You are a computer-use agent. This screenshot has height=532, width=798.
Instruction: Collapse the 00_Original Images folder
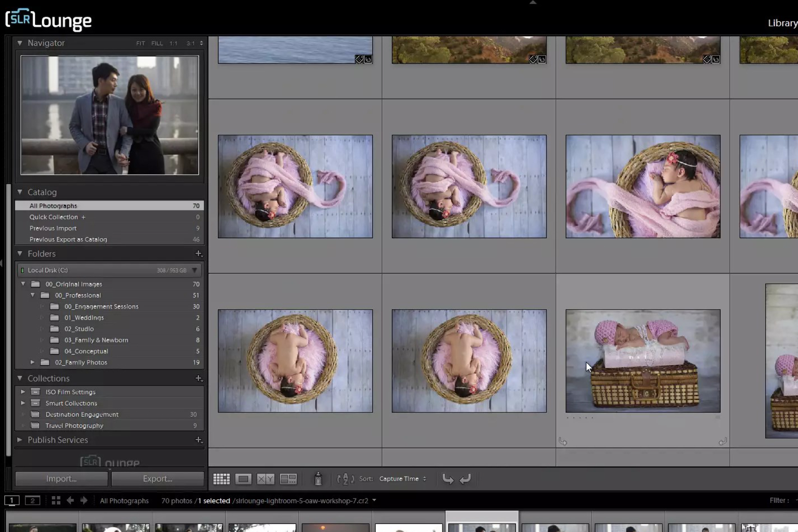(23, 284)
